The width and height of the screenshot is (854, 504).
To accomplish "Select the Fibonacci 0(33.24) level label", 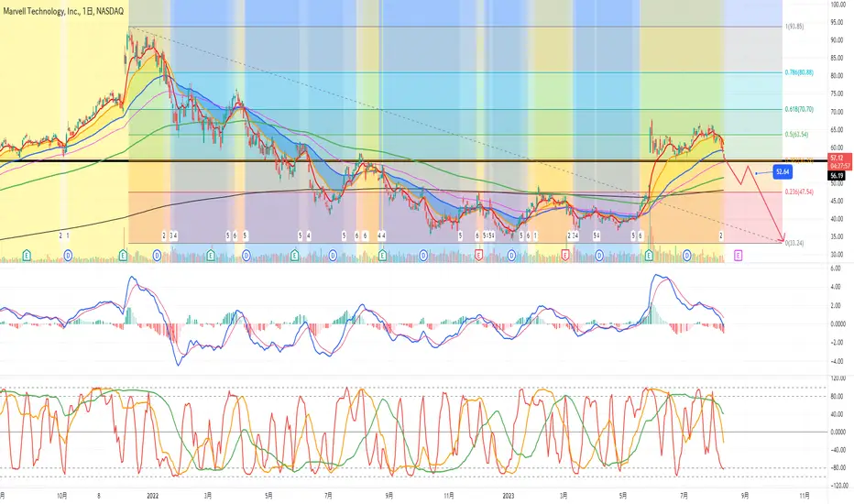I will 794,243.
